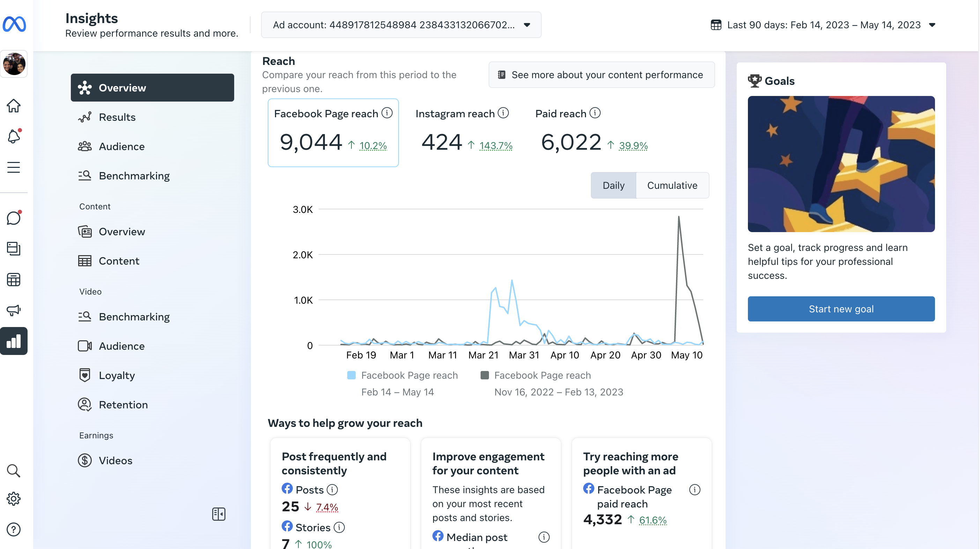Expand the Ad account dropdown
Image resolution: width=980 pixels, height=549 pixels.
pos(401,25)
